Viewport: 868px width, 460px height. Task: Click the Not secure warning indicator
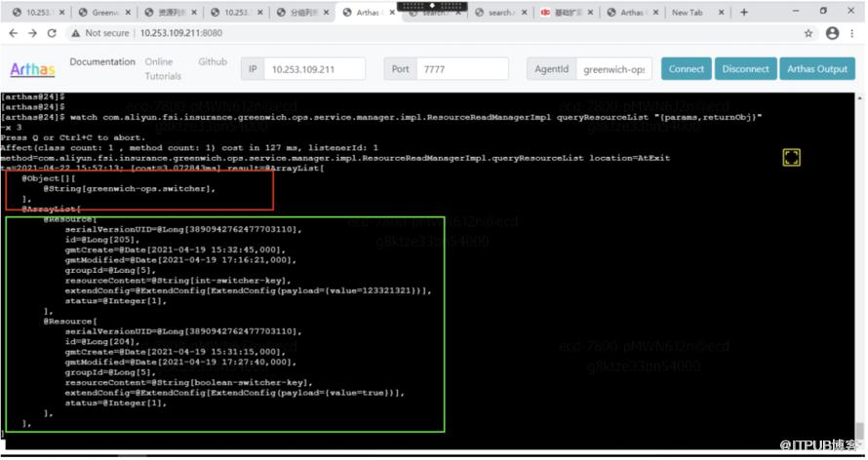tap(100, 33)
